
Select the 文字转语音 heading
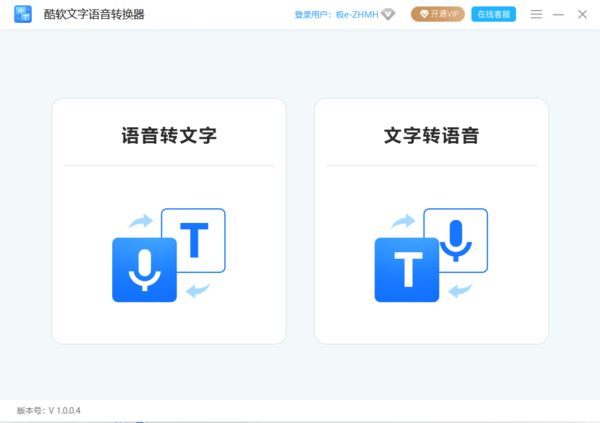click(431, 136)
